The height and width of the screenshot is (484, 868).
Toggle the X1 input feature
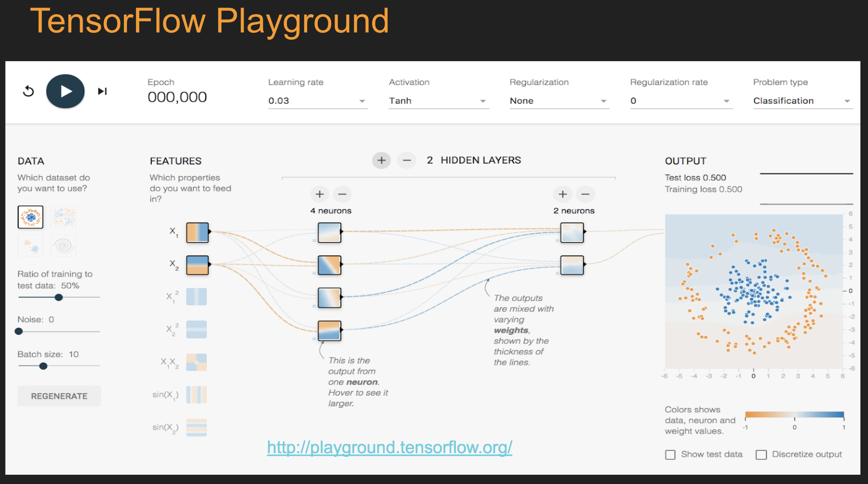pyautogui.click(x=198, y=232)
